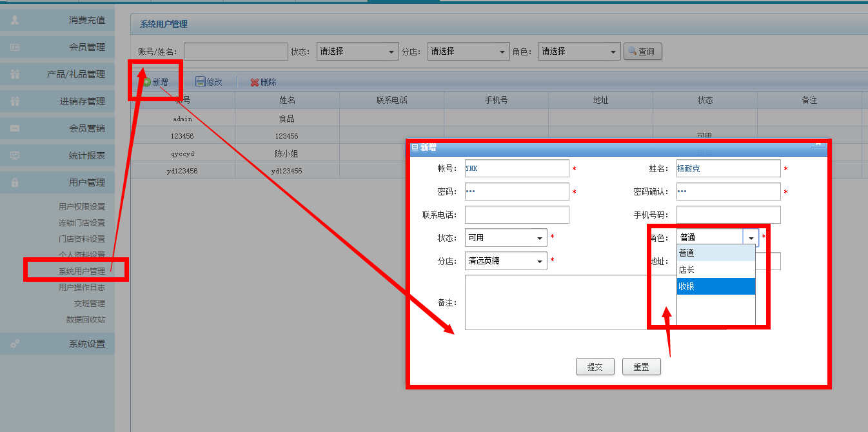The image size is (868, 432).
Task: Click the 统计报表 chart icon
Action: coord(15,155)
